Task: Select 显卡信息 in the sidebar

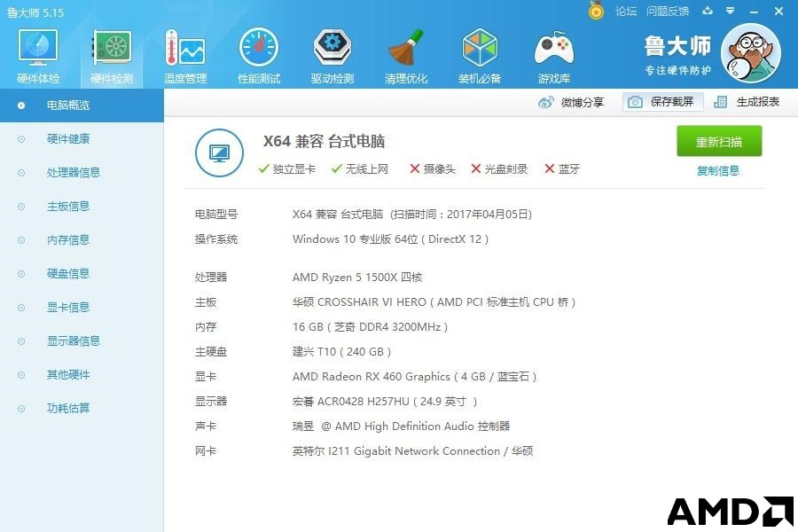Action: [x=82, y=307]
